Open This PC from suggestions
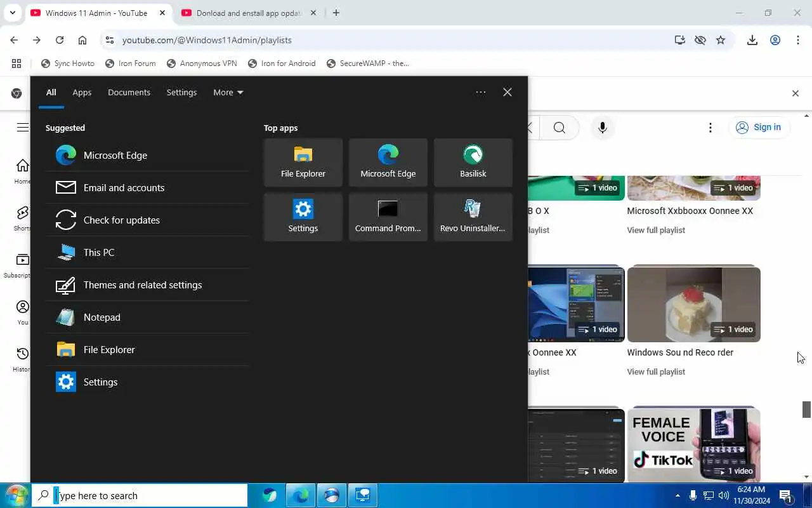 (x=147, y=252)
